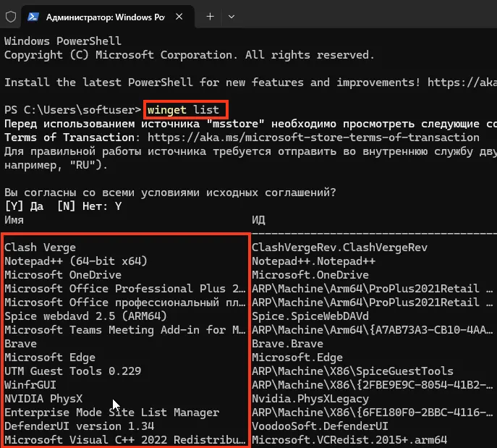Viewport: 497px width, 448px height.
Task: Click the Вы согласны со всеми условиями question
Action: pos(170,193)
